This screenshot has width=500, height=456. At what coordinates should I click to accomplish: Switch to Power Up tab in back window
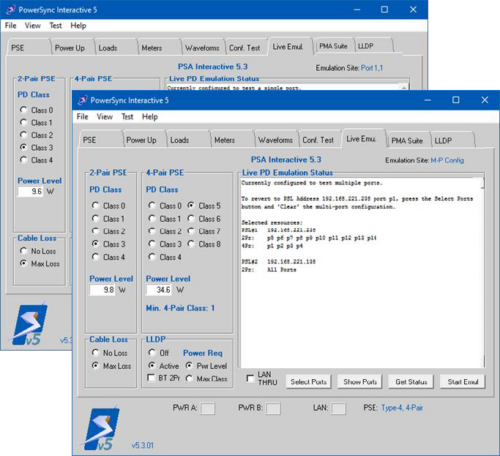click(x=72, y=48)
